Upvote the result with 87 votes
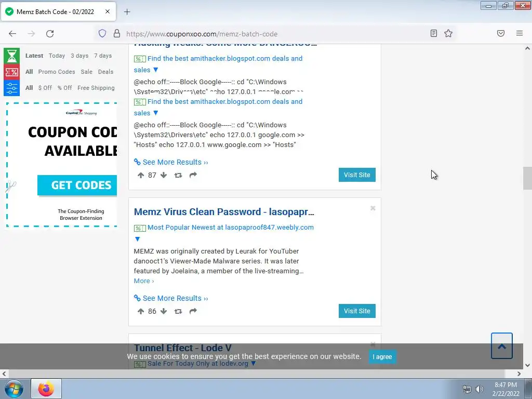This screenshot has height=399, width=532. (141, 175)
